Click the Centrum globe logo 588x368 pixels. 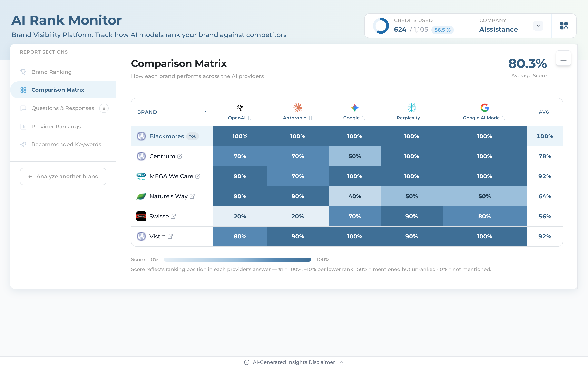141,156
